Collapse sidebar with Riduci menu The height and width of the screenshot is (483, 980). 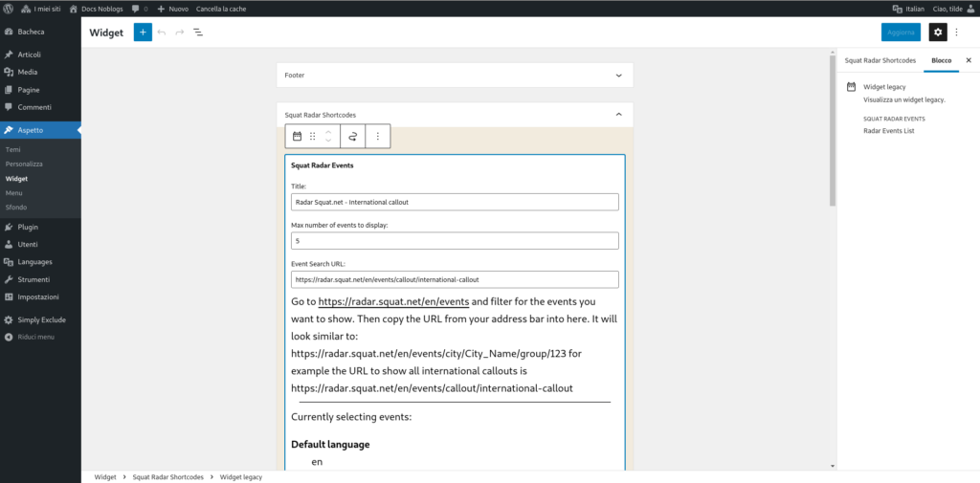(35, 337)
